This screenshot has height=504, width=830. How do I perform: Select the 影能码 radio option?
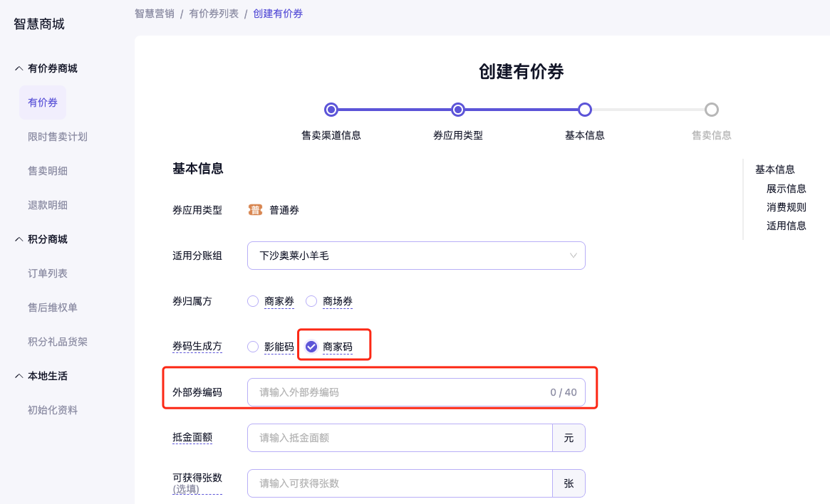[253, 347]
